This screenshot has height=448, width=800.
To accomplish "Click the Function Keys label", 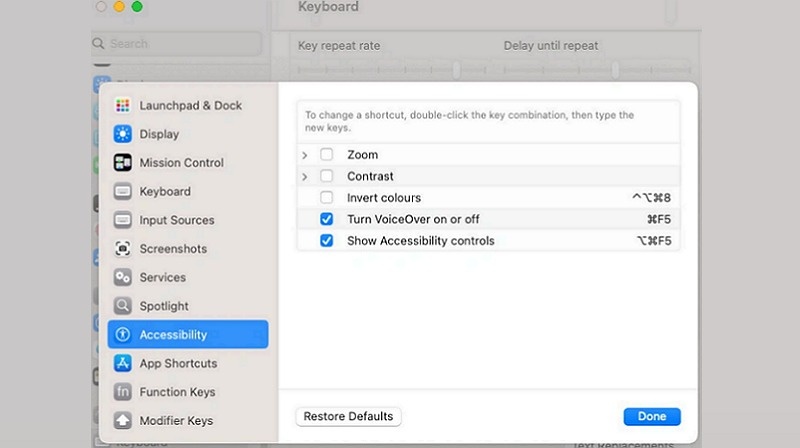I will [178, 392].
